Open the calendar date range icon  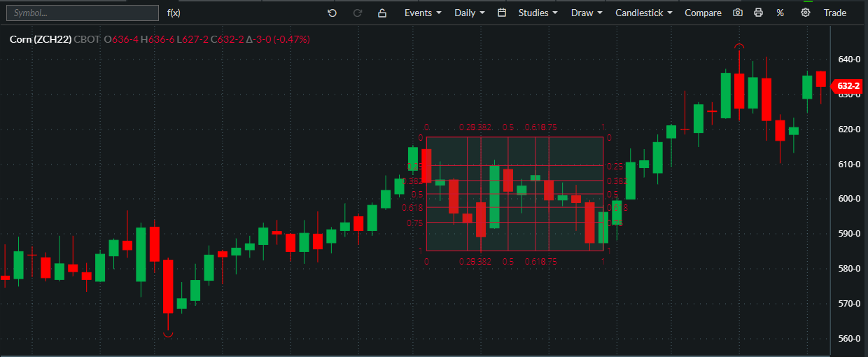502,13
